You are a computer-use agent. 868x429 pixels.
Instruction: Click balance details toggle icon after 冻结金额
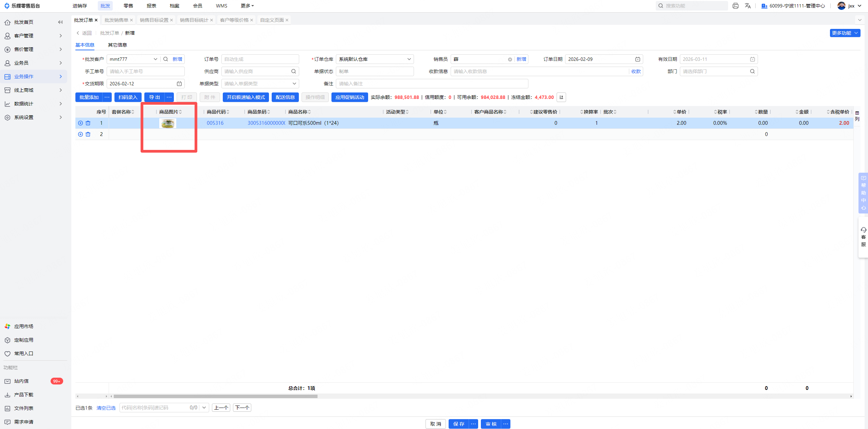561,97
